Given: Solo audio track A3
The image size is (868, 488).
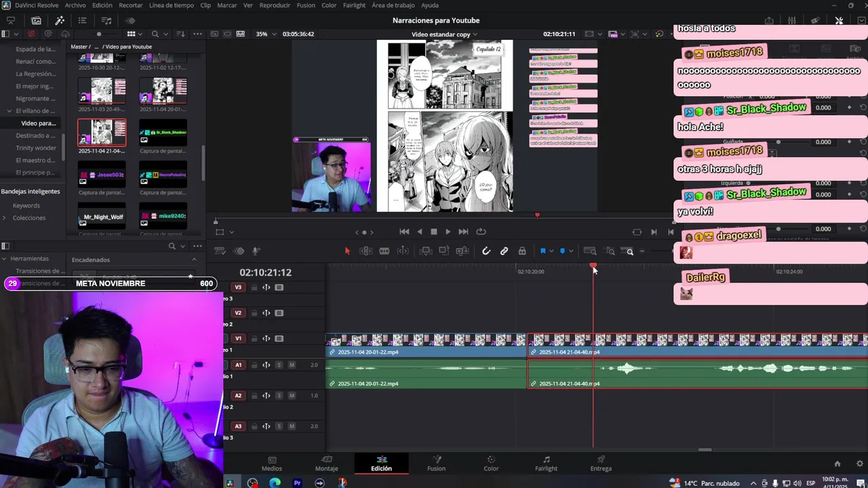Looking at the screenshot, I should (x=279, y=426).
